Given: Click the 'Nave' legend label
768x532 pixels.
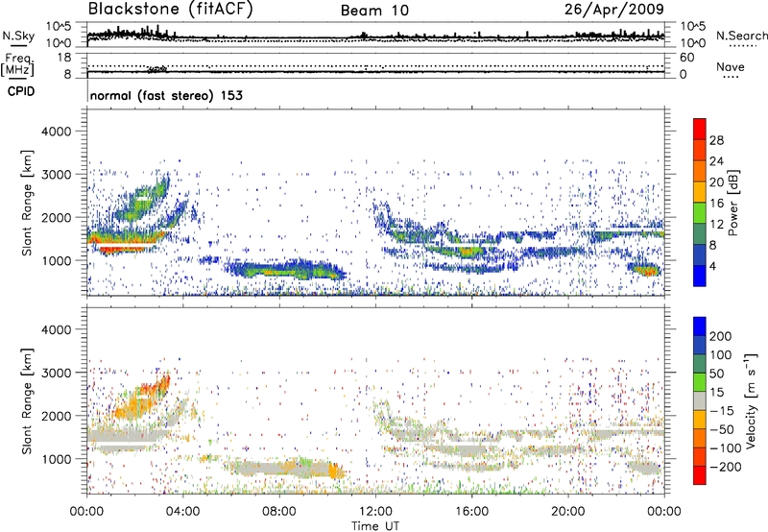Looking at the screenshot, I should [x=731, y=66].
